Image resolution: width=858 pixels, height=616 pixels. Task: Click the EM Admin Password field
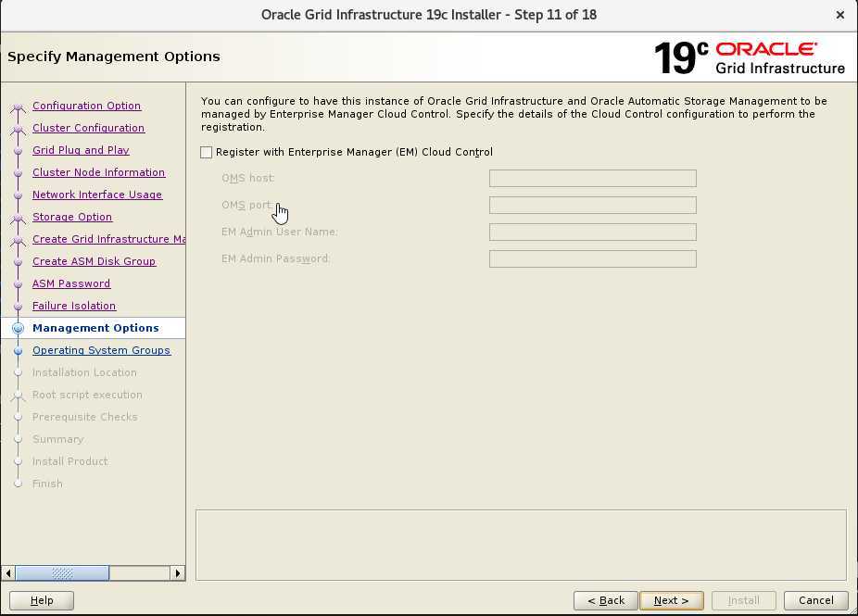click(593, 258)
